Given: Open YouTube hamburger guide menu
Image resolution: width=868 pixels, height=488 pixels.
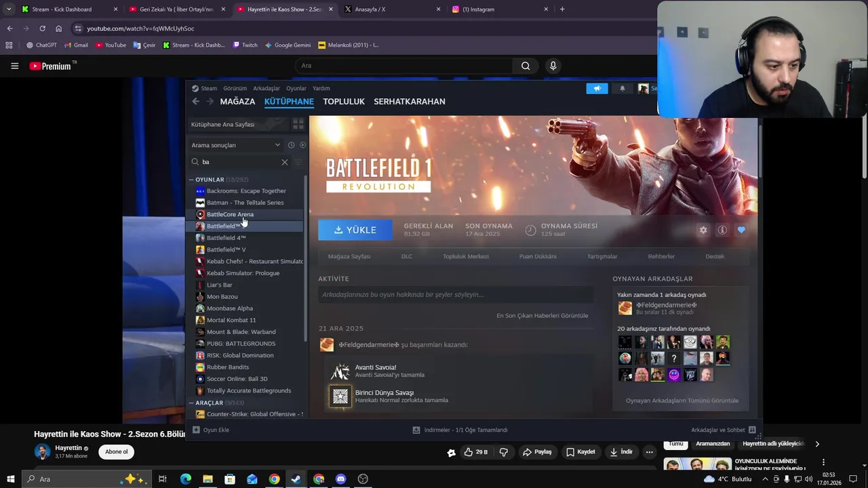Looking at the screenshot, I should coord(14,66).
